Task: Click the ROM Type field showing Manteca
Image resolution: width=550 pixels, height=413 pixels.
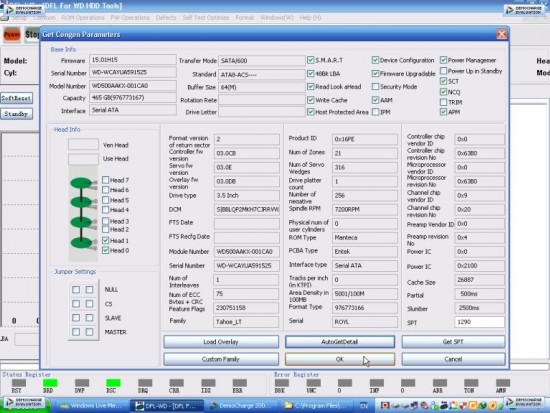Action: 365,238
